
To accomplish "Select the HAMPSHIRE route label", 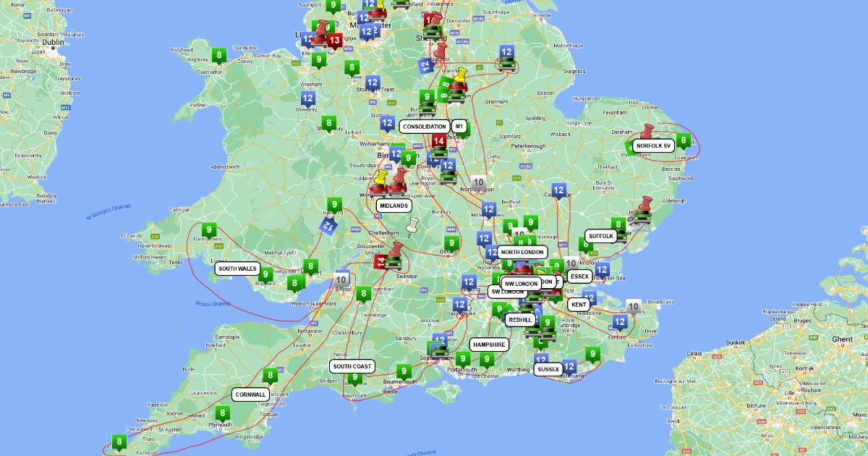I will point(489,345).
